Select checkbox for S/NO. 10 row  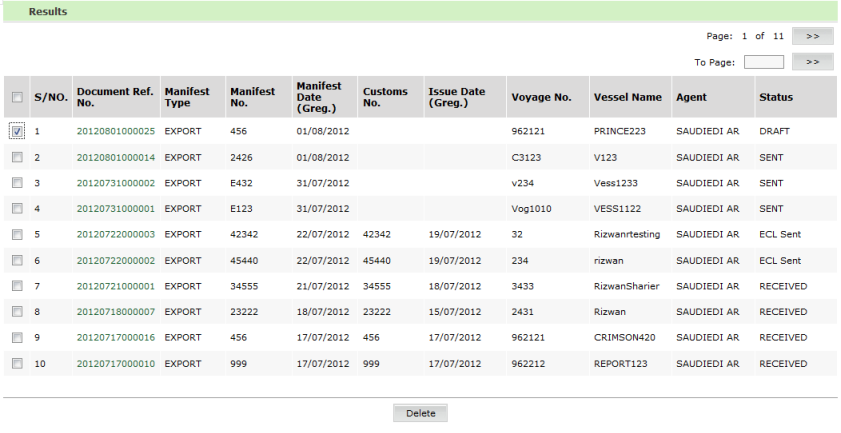(16, 365)
